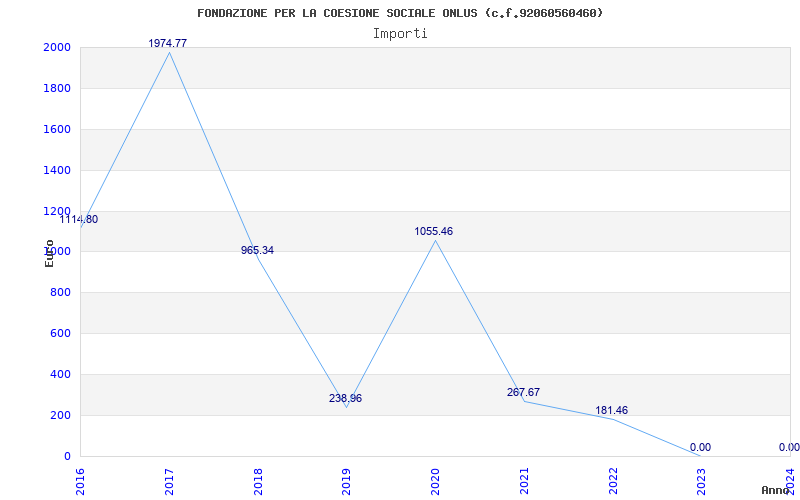Click the 0.00 label above 2024
Viewport: 800px width, 500px height.
point(789,447)
